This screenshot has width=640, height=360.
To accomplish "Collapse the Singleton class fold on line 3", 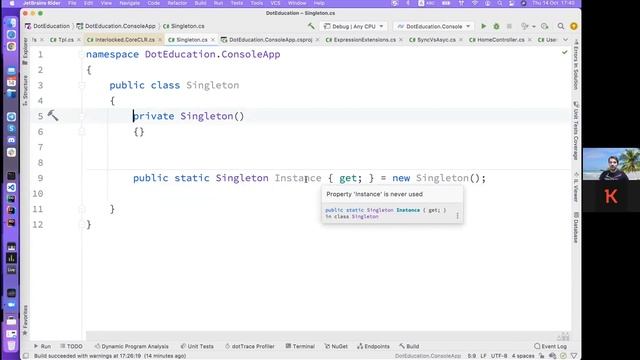I will [x=82, y=85].
